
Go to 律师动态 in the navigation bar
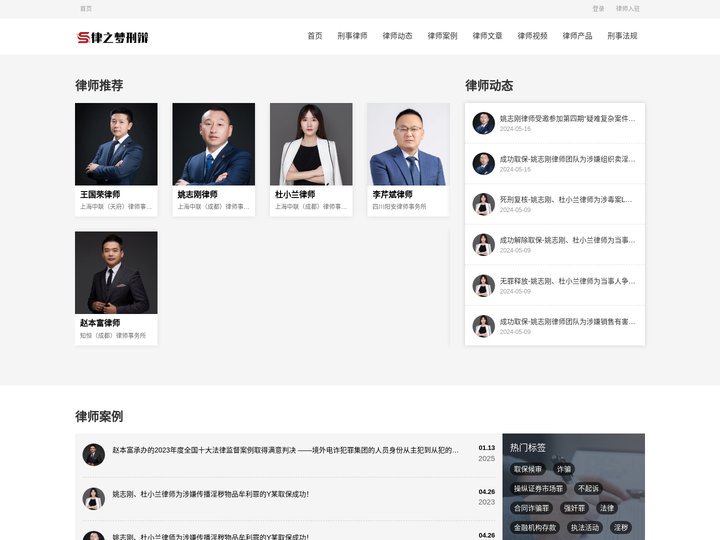[397, 36]
